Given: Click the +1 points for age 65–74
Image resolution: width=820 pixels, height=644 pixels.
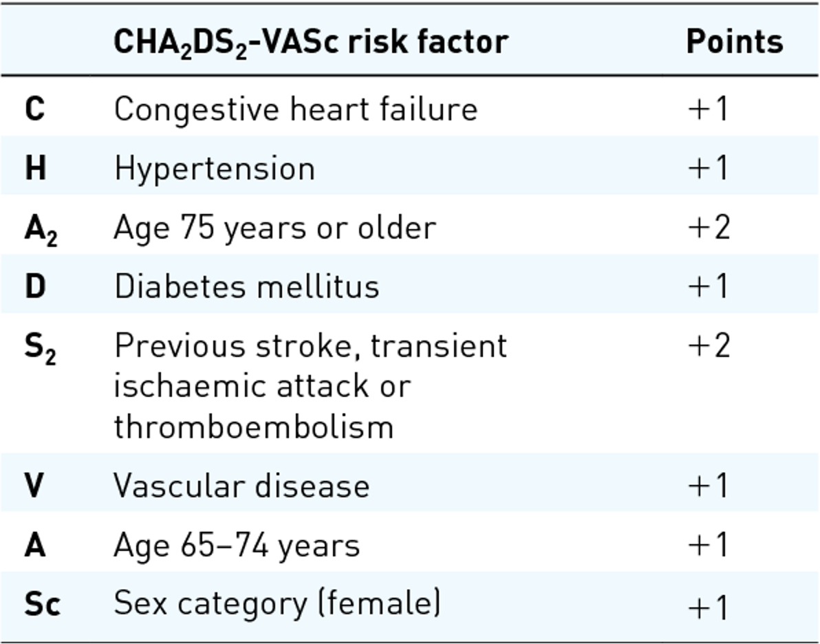Looking at the screenshot, I should [x=707, y=546].
